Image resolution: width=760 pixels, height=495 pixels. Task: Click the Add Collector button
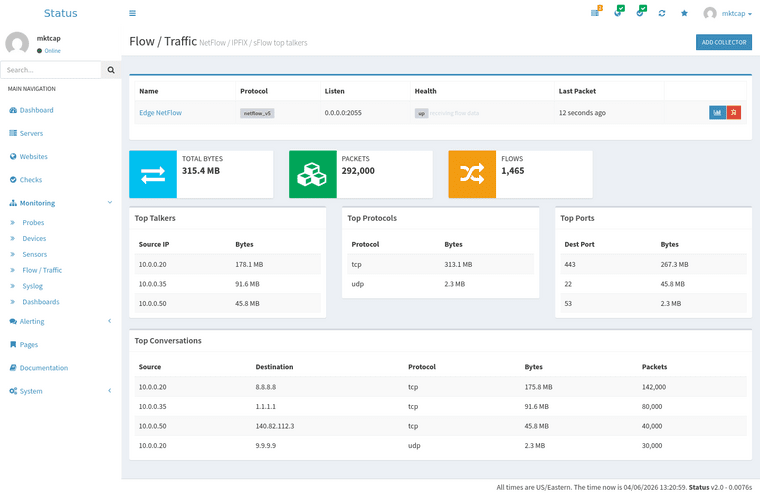[x=724, y=42]
